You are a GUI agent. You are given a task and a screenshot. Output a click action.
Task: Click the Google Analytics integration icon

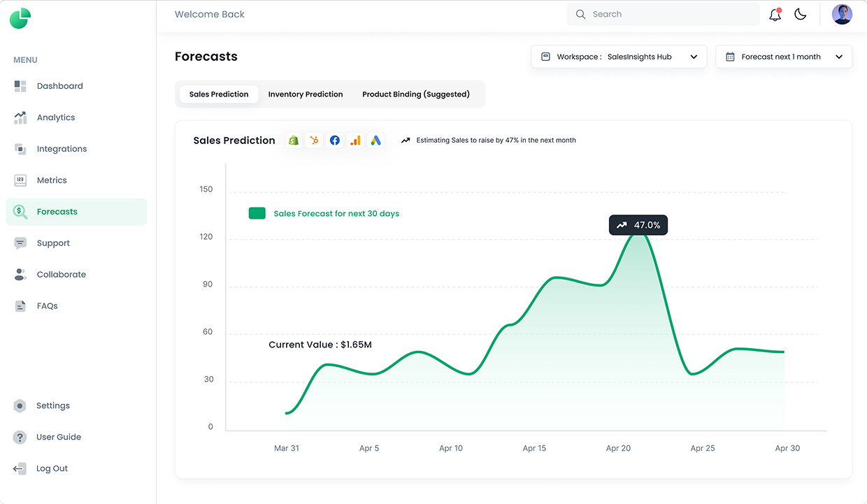click(x=355, y=141)
